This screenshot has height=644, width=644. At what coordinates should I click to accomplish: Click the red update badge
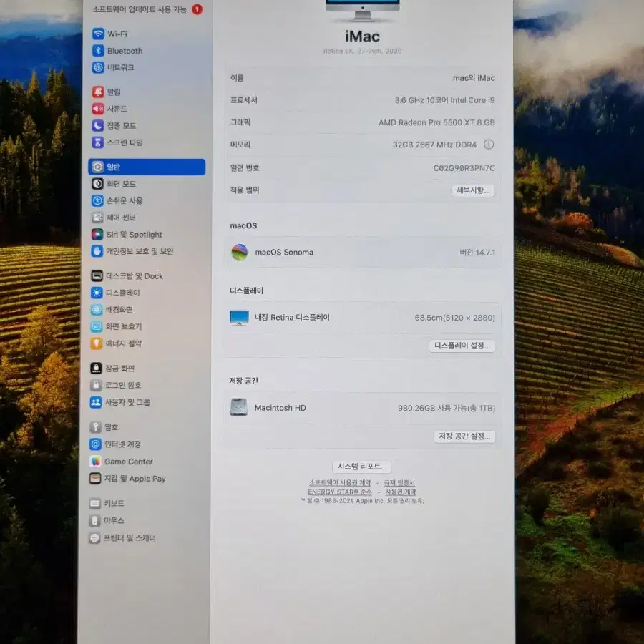tap(197, 9)
